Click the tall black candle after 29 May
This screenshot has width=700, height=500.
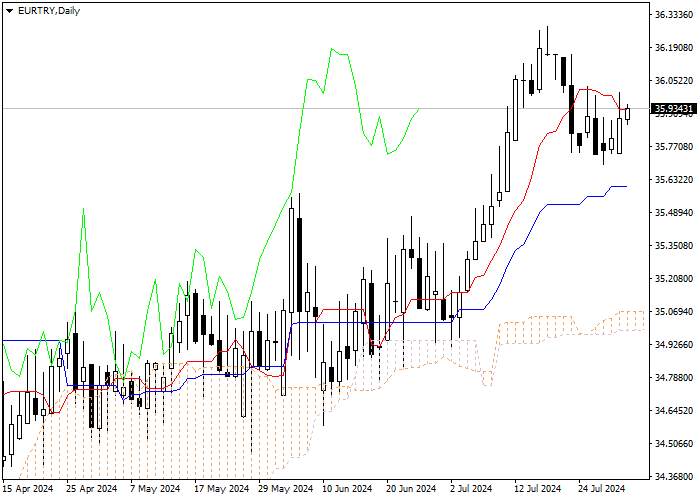click(x=299, y=264)
